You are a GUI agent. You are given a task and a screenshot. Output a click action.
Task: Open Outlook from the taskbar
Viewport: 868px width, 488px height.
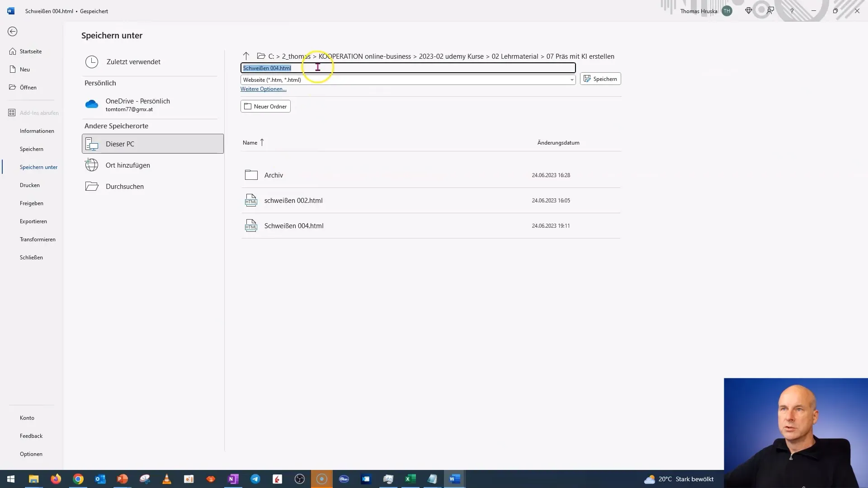coord(100,479)
